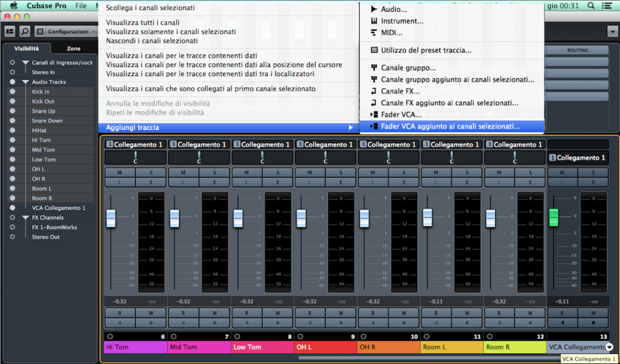Toggle visibility dot for OH L
The height and width of the screenshot is (364, 620).
(x=13, y=169)
